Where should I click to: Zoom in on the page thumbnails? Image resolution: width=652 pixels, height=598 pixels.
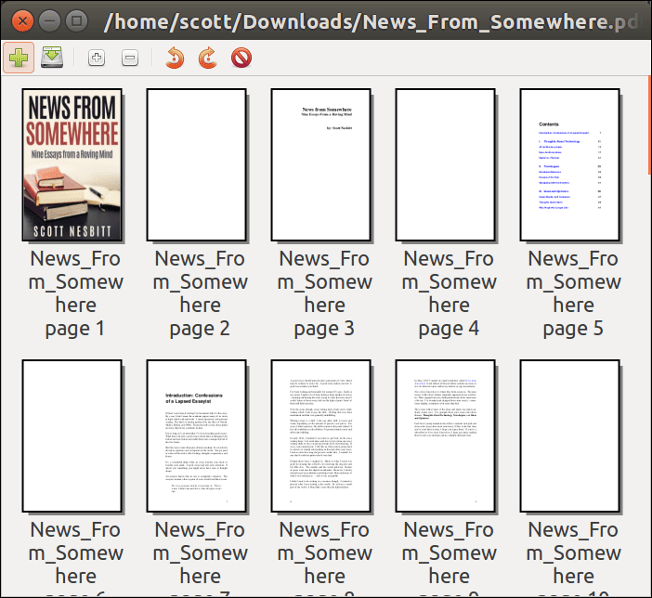pyautogui.click(x=96, y=59)
